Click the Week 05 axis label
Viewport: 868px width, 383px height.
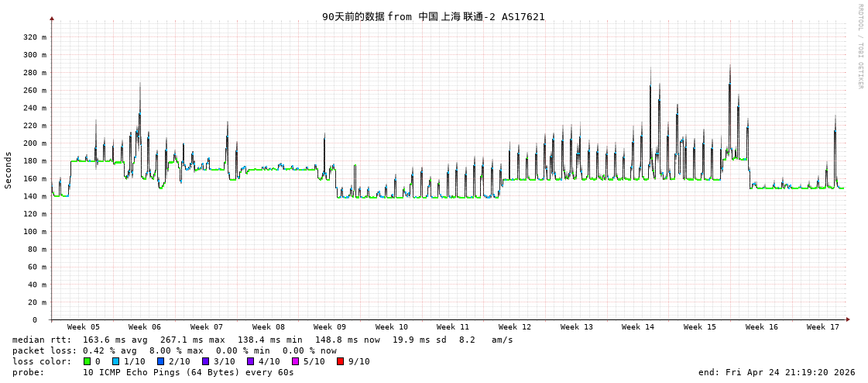coord(83,327)
